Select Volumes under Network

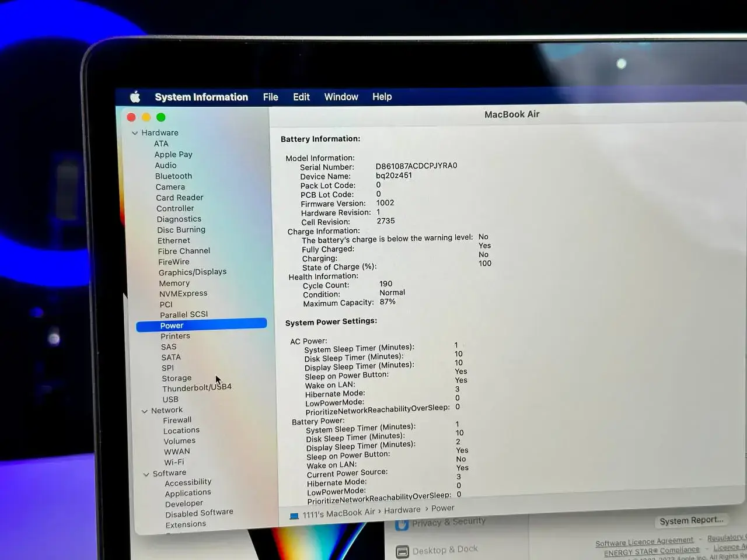coord(180,441)
